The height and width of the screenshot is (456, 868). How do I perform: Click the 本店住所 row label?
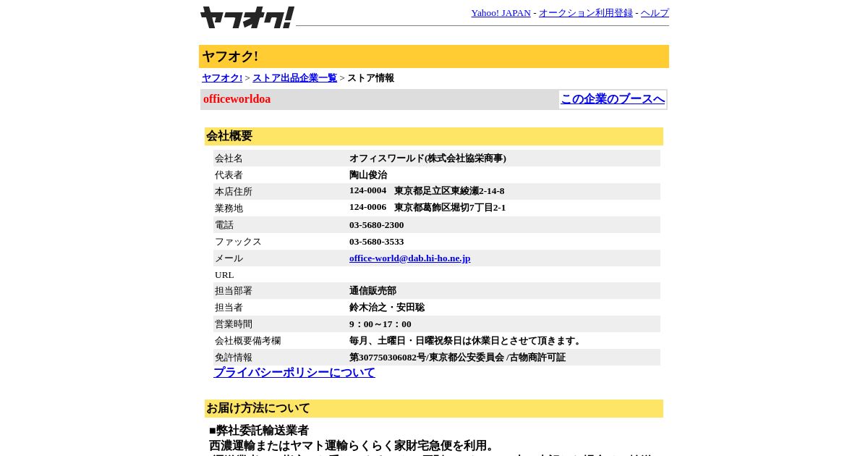tap(234, 192)
